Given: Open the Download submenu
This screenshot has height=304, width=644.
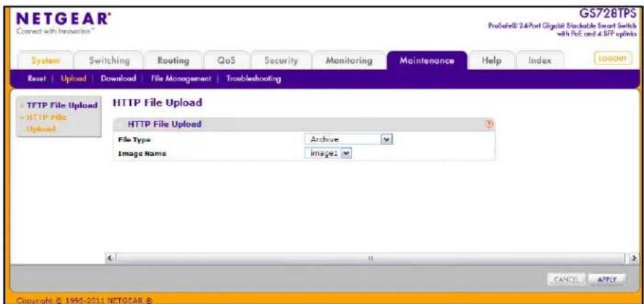Looking at the screenshot, I should 119,78.
